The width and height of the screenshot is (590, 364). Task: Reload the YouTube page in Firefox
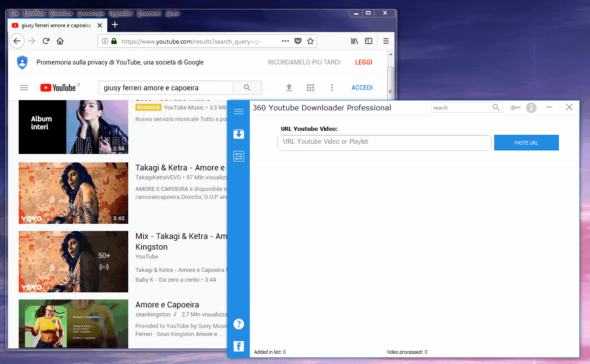pyautogui.click(x=46, y=41)
